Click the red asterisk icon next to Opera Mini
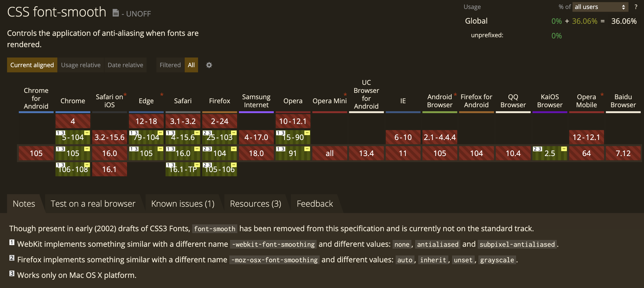 pos(346,94)
